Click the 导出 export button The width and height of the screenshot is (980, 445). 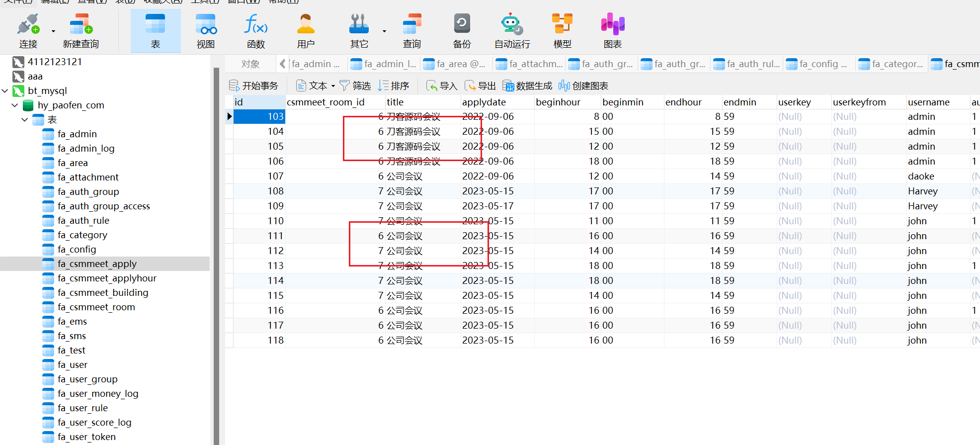[x=481, y=86]
